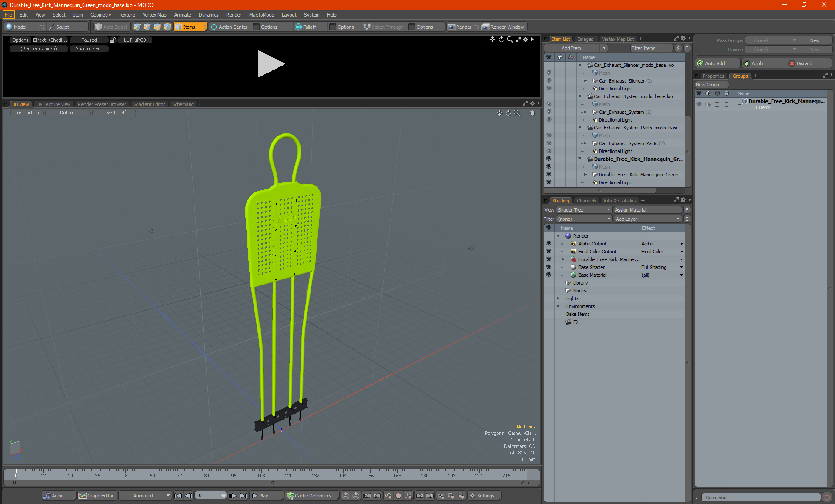Toggle preview lock icon beside Paused
Viewport: 835px width, 504px height.
[x=113, y=40]
